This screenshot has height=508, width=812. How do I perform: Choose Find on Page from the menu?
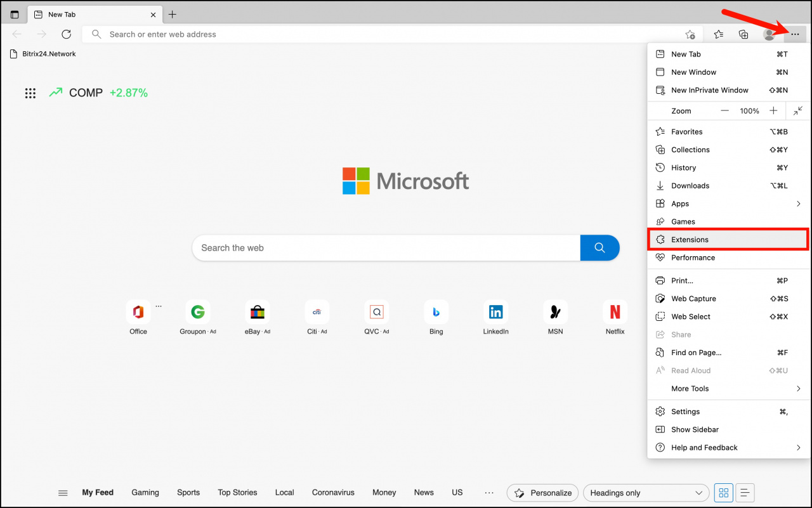tap(729, 353)
